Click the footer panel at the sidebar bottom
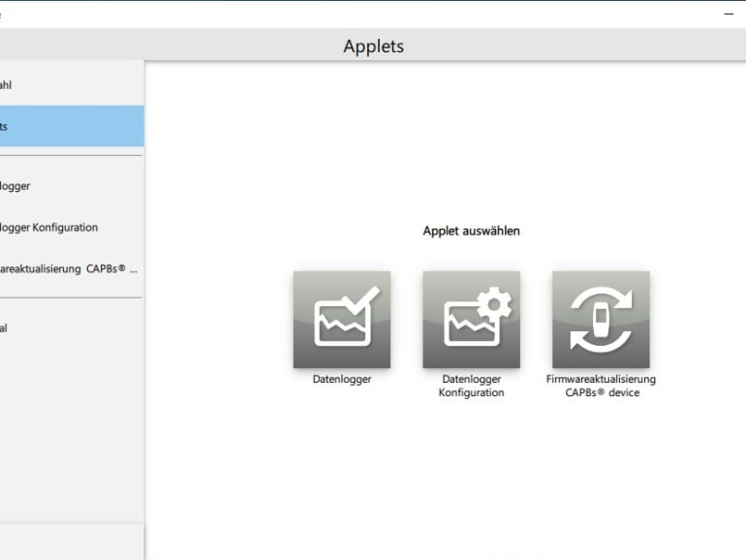Image resolution: width=746 pixels, height=560 pixels. tap(72, 542)
